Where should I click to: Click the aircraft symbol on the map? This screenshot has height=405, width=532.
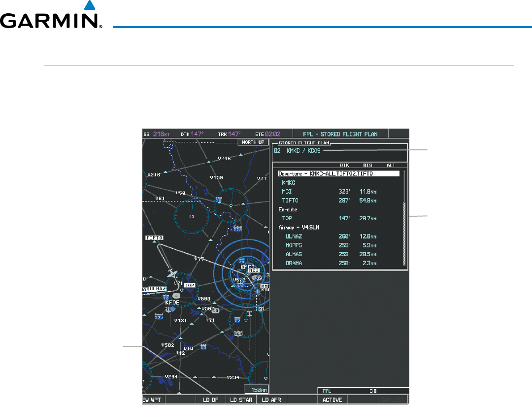pos(172,273)
